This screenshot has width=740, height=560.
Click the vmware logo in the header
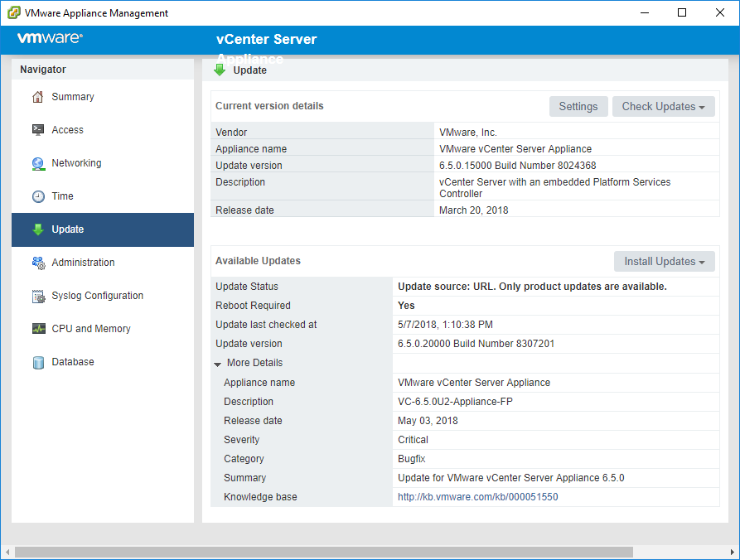click(x=50, y=38)
